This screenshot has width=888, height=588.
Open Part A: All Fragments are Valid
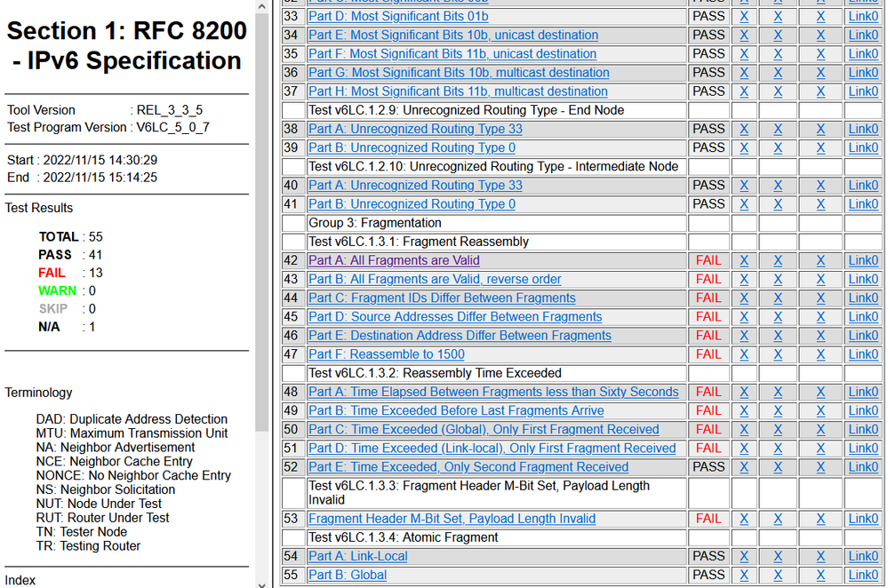[x=394, y=260]
